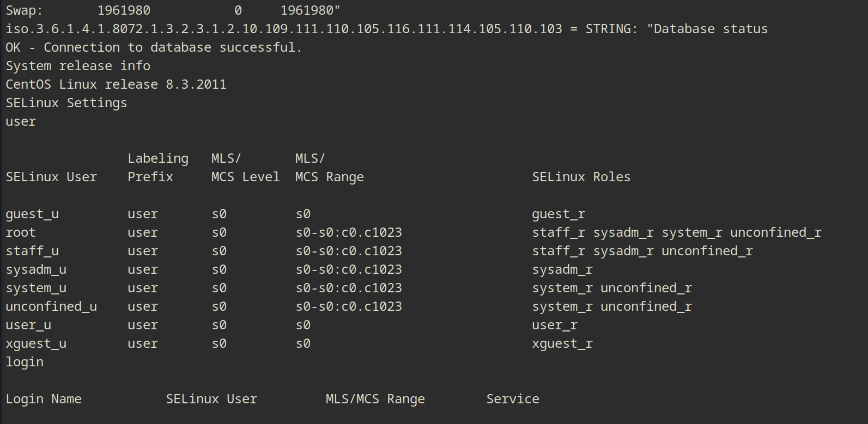This screenshot has width=868, height=424.
Task: Click the "guest_r" role text
Action: click(559, 214)
